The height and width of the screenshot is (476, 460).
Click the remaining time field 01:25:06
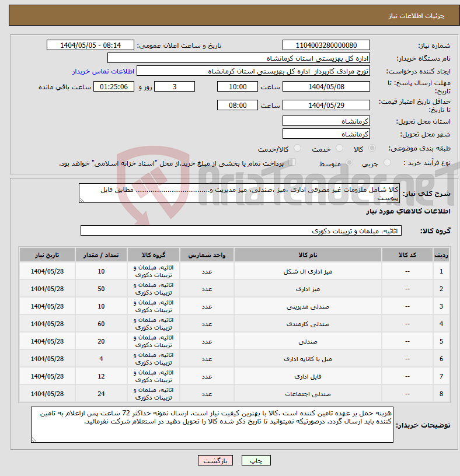pyautogui.click(x=114, y=87)
